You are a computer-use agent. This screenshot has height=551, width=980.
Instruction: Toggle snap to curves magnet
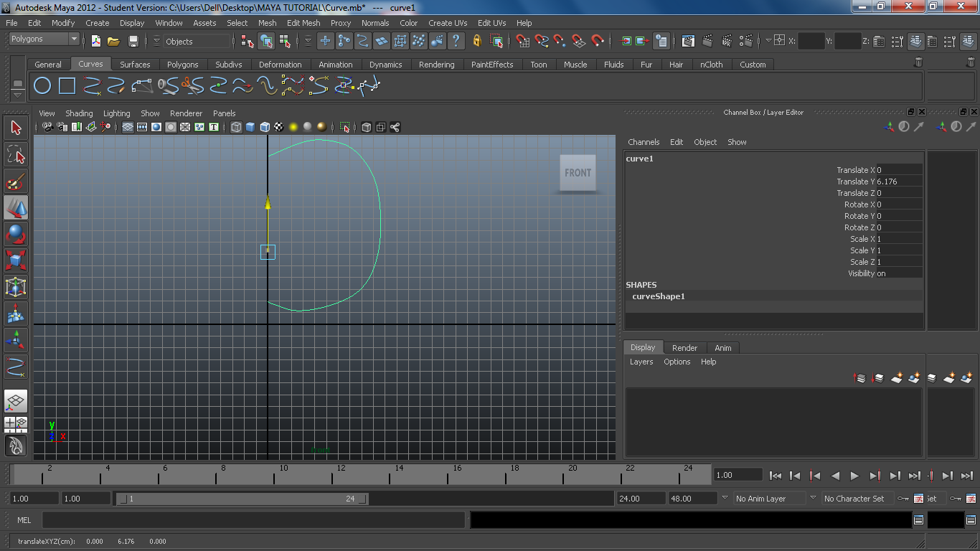pyautogui.click(x=542, y=41)
